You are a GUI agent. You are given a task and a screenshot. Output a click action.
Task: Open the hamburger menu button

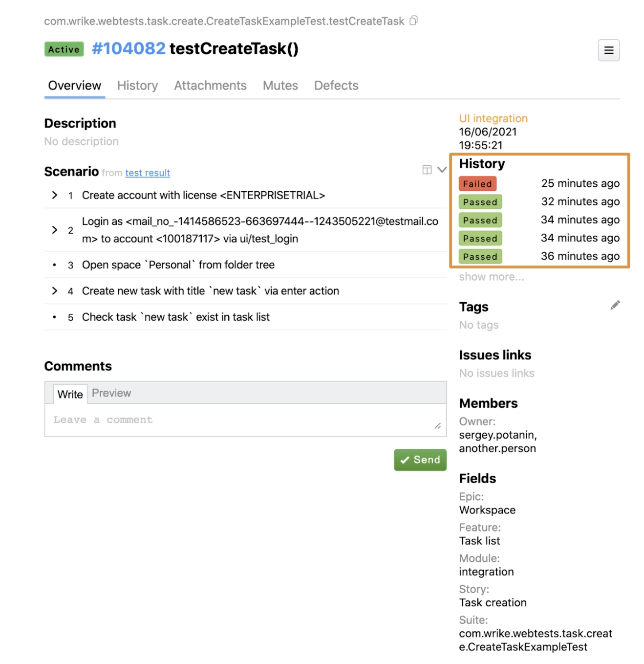tap(608, 50)
